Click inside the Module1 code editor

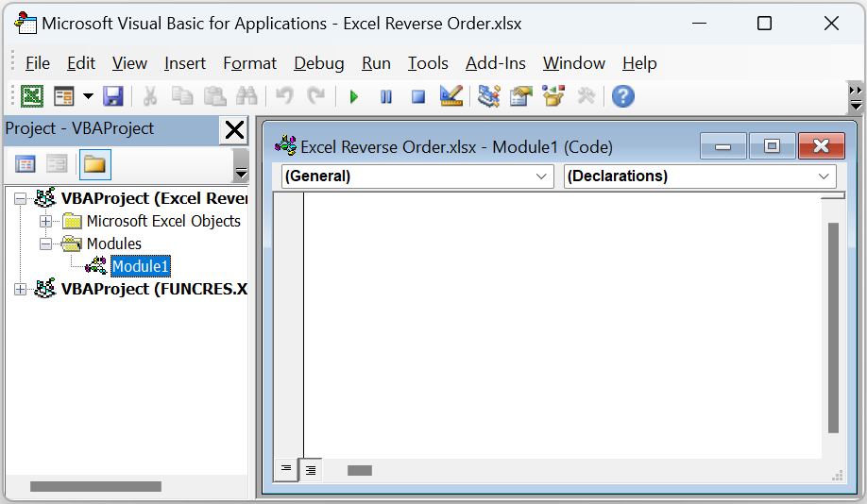click(x=562, y=326)
